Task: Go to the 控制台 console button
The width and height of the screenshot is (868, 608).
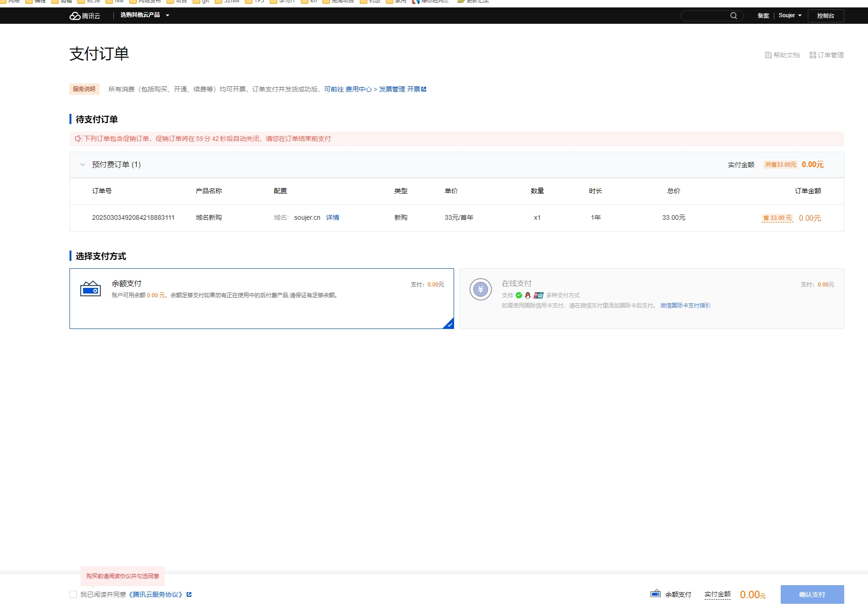Action: [826, 16]
